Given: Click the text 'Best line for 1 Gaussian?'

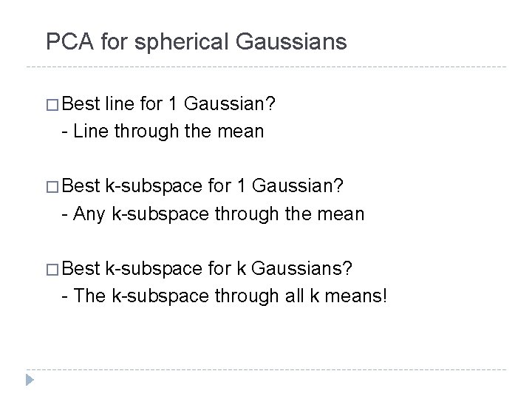Looking at the screenshot, I should pos(168,103).
